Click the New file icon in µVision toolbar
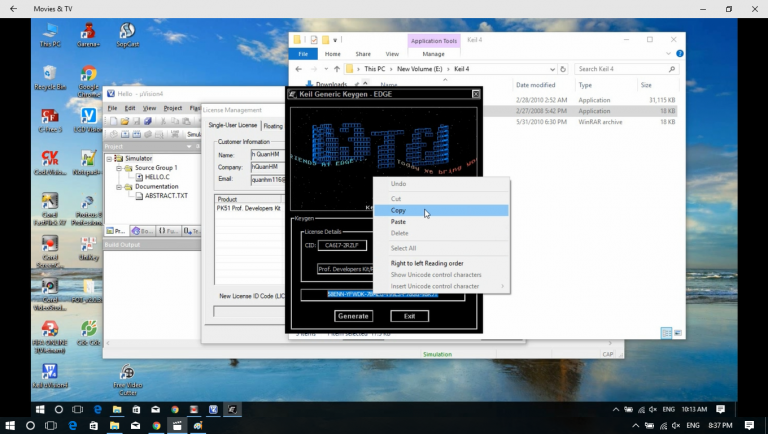768x434 pixels. 112,121
